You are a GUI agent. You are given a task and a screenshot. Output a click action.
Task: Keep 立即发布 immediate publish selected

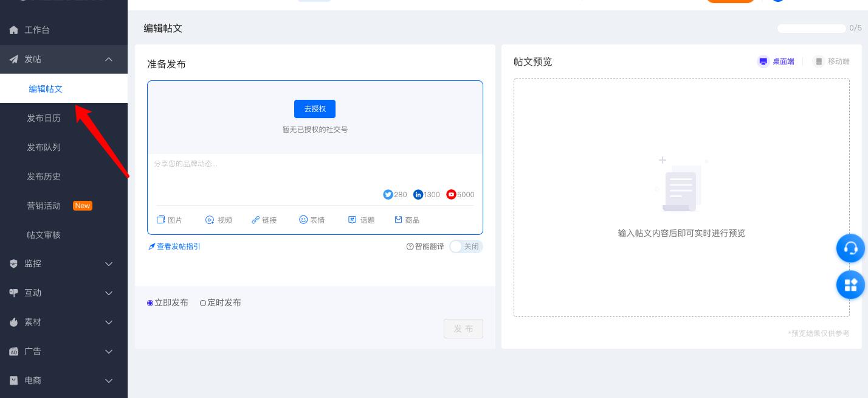pos(150,303)
